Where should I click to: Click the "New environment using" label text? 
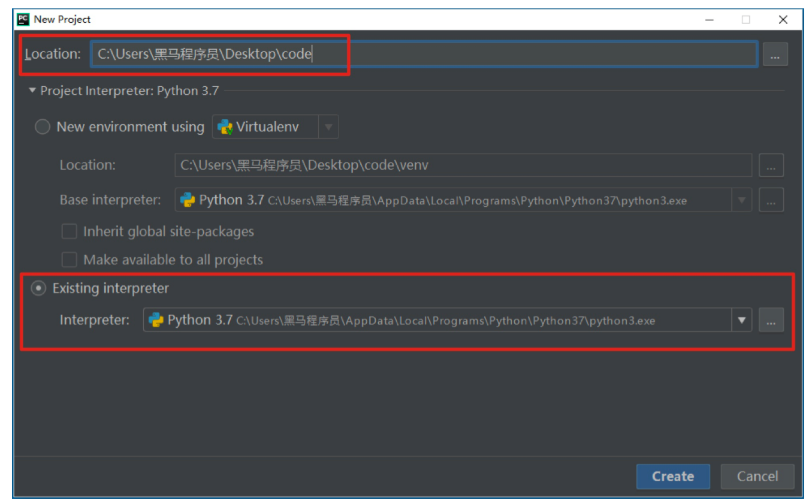[130, 127]
